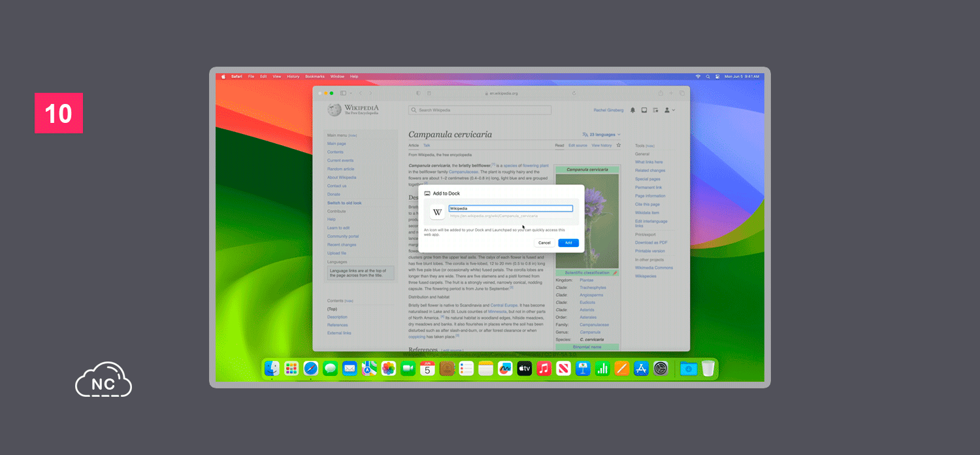Click the Wikipedia watchlist icon
The width and height of the screenshot is (980, 455).
655,110
